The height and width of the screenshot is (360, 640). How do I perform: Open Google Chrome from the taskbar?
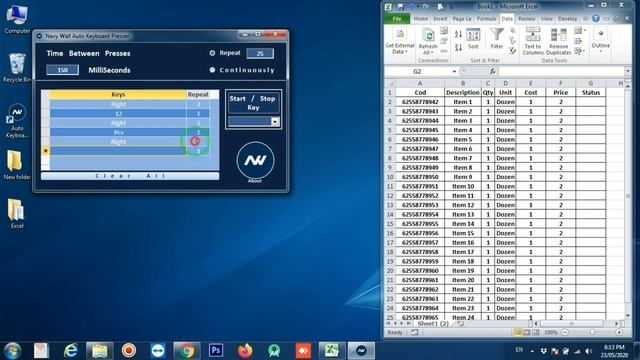tap(187, 351)
